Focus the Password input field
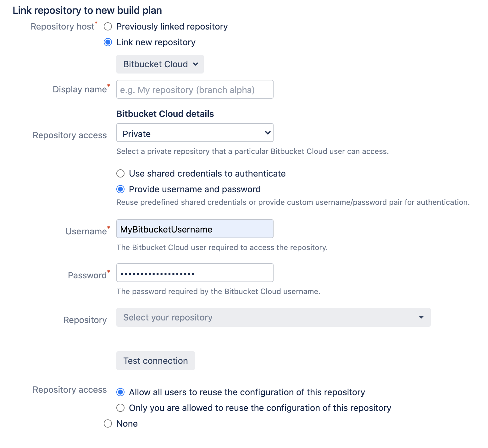The image size is (488, 448). tap(195, 273)
